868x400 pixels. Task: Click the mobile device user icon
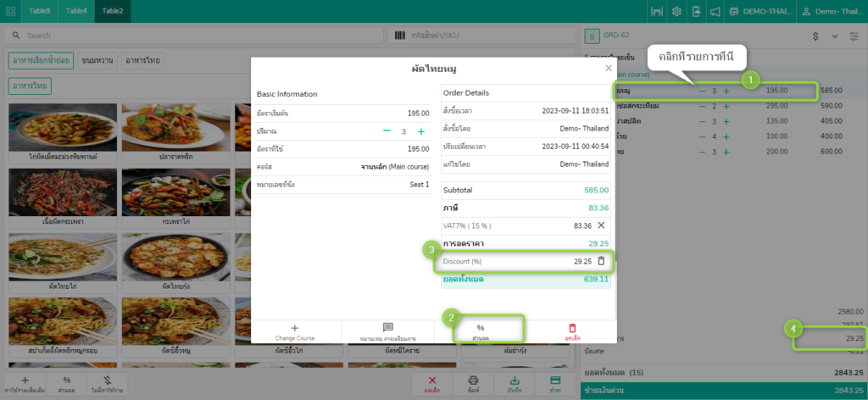coord(696,12)
